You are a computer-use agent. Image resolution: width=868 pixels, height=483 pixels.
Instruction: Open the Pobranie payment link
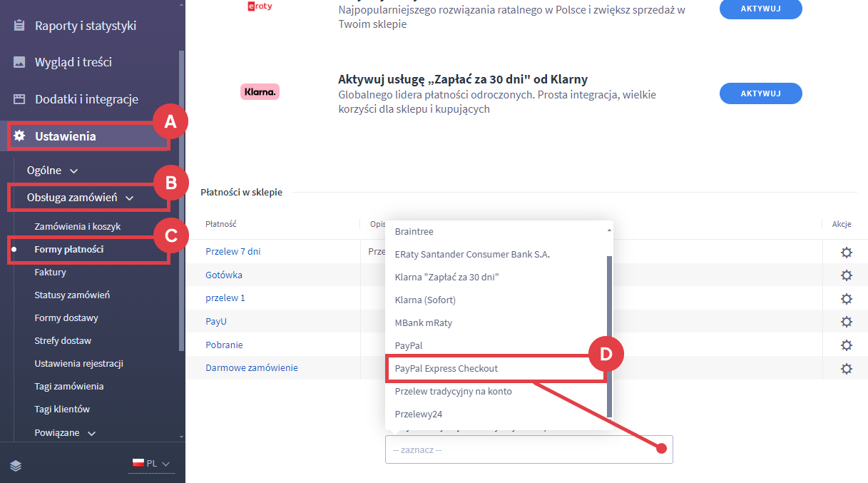point(224,345)
